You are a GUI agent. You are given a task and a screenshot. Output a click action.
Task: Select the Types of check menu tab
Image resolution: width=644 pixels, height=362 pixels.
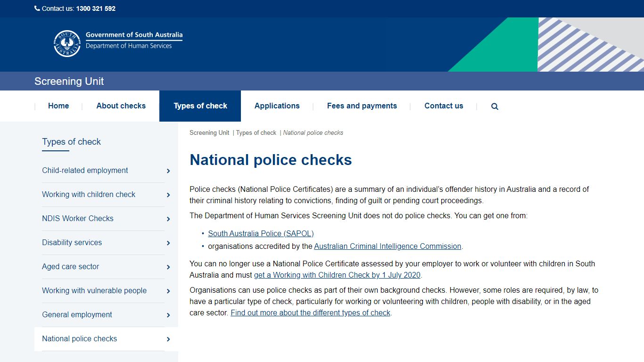[200, 106]
